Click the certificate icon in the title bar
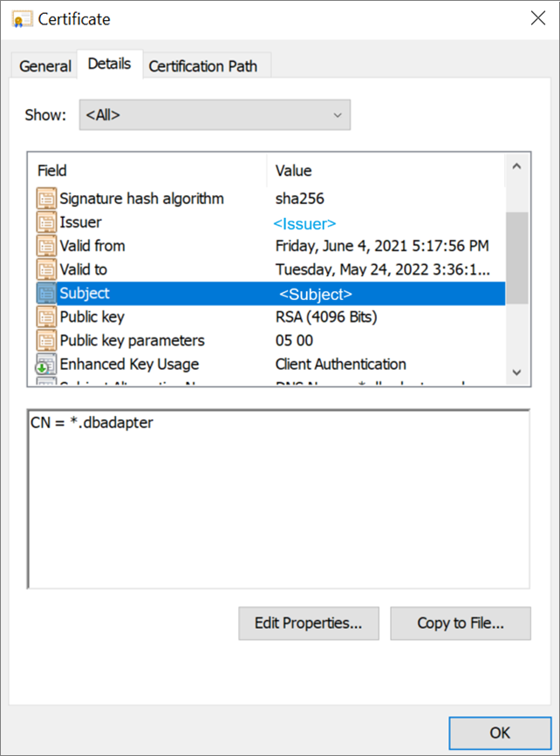Image resolution: width=560 pixels, height=756 pixels. 20,18
